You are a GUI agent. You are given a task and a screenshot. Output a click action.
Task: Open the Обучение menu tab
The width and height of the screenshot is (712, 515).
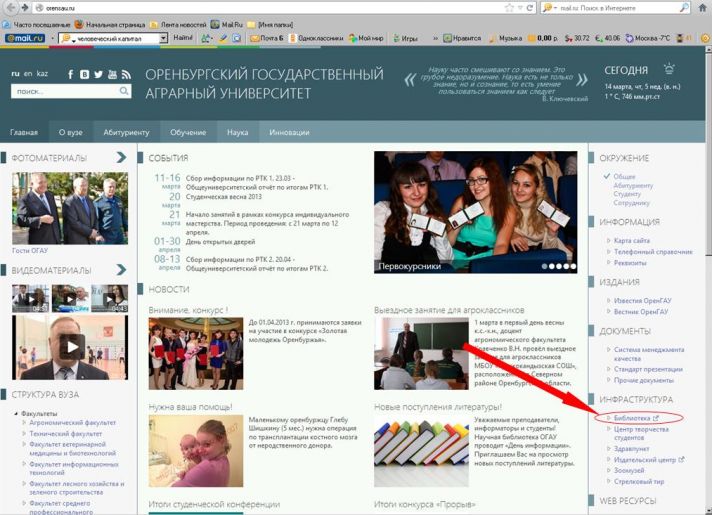tap(188, 132)
